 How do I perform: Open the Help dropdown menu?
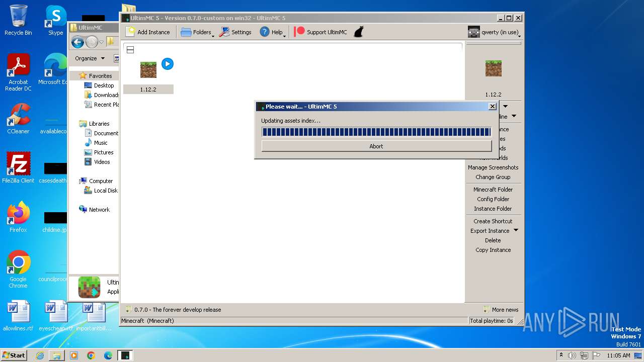pyautogui.click(x=273, y=32)
